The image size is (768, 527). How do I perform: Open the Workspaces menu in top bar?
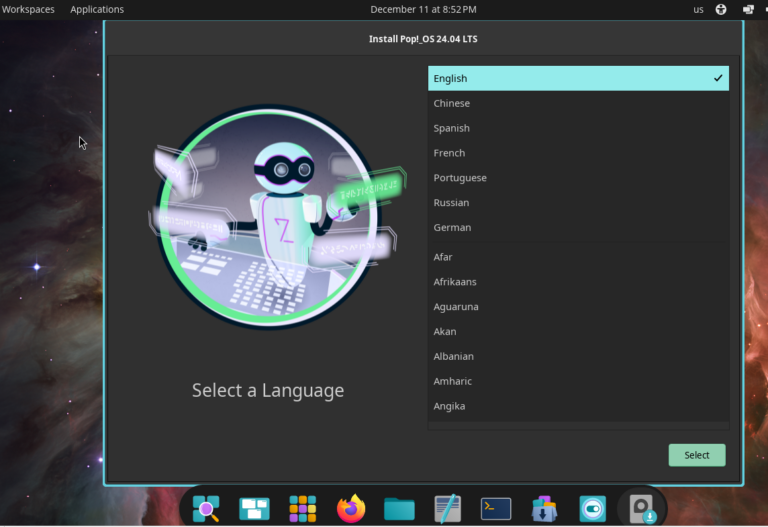28,10
